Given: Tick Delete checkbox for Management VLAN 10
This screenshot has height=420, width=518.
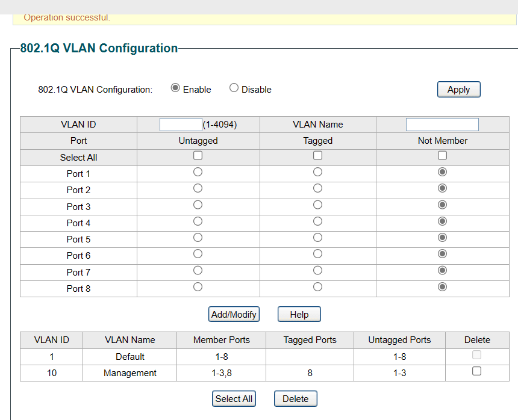Looking at the screenshot, I should click(476, 371).
